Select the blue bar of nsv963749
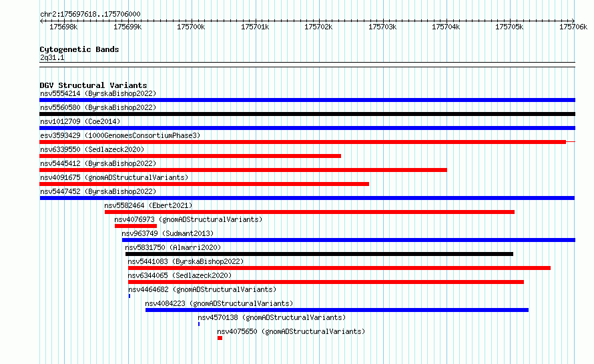 (348, 240)
